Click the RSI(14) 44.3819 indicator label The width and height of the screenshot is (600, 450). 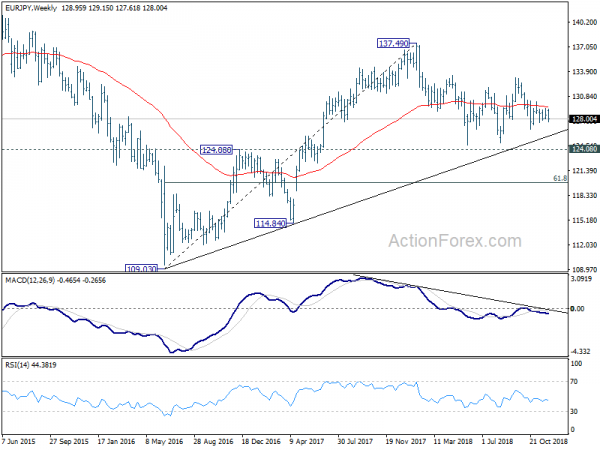pos(31,365)
